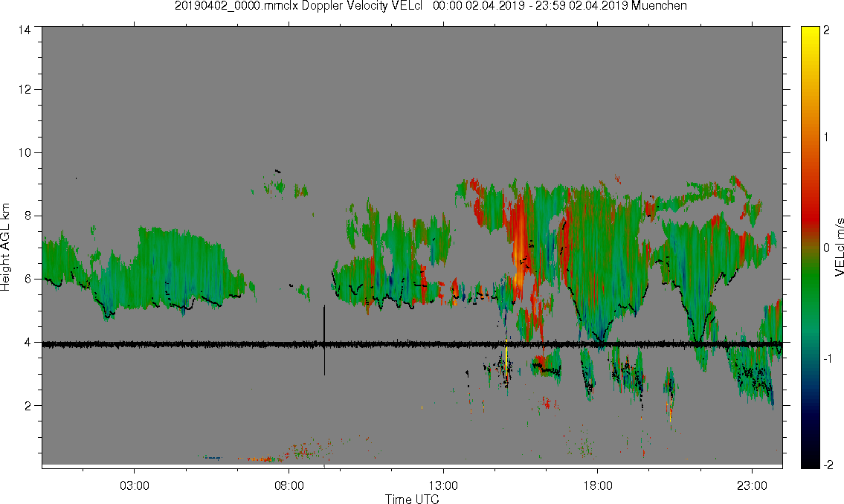Click the '23:00' time axis label
844x504 pixels.
click(x=752, y=485)
